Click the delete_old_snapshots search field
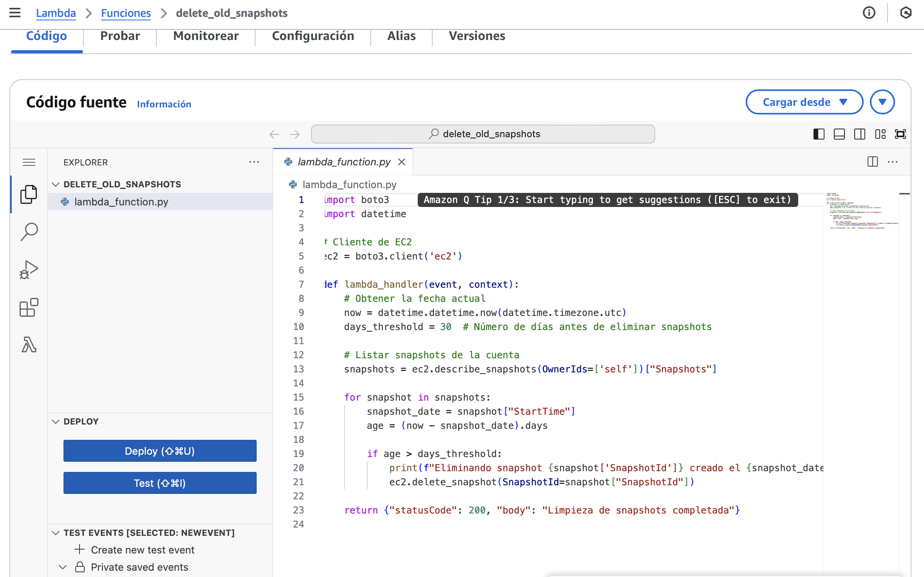The image size is (924, 577). (483, 134)
